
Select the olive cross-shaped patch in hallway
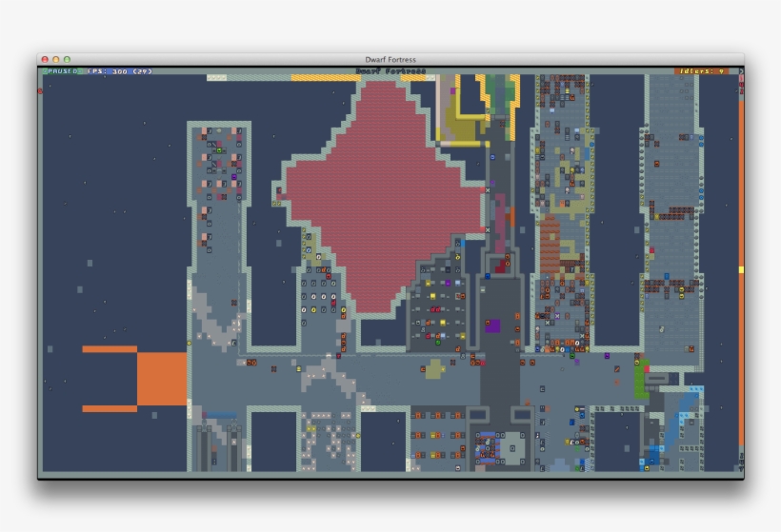pyautogui.click(x=434, y=368)
